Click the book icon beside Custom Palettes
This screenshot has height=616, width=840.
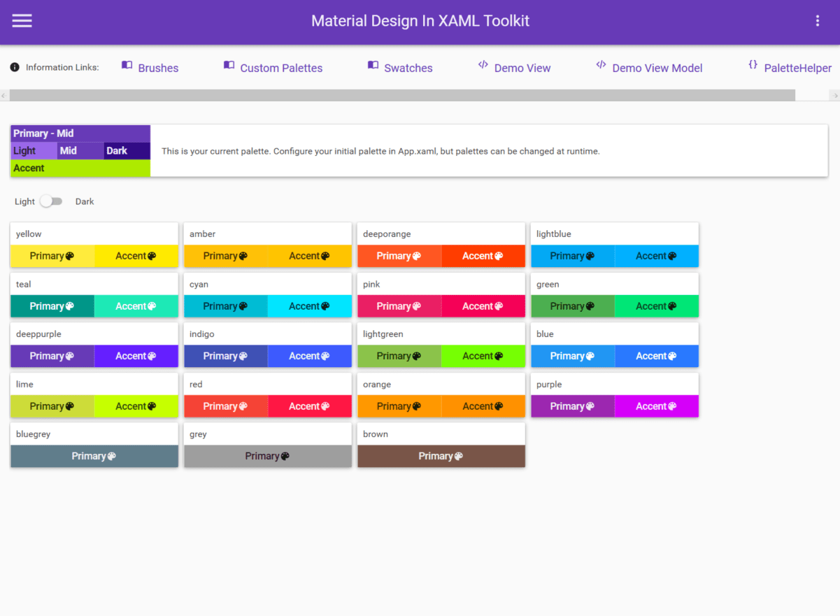pos(229,64)
